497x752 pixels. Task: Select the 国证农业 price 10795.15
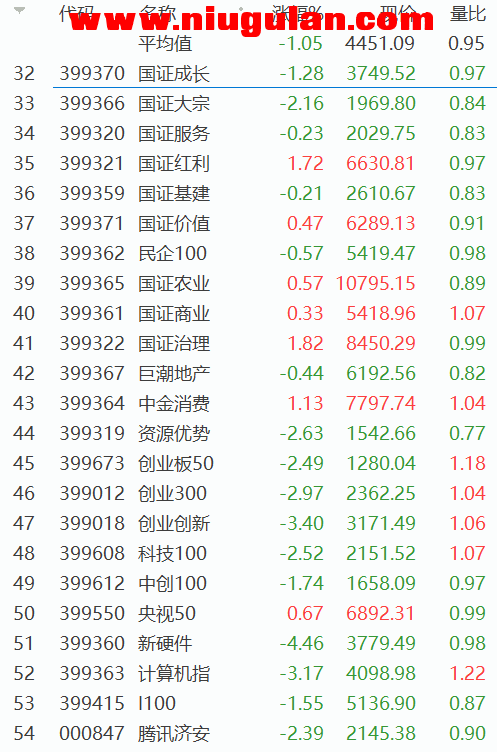375,283
